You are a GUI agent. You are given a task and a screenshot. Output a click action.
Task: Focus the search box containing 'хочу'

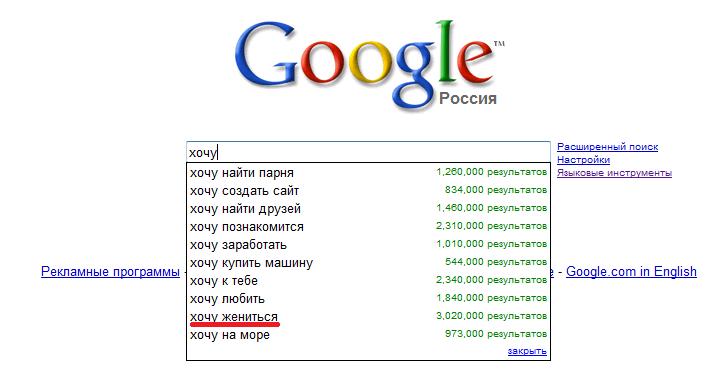368,152
